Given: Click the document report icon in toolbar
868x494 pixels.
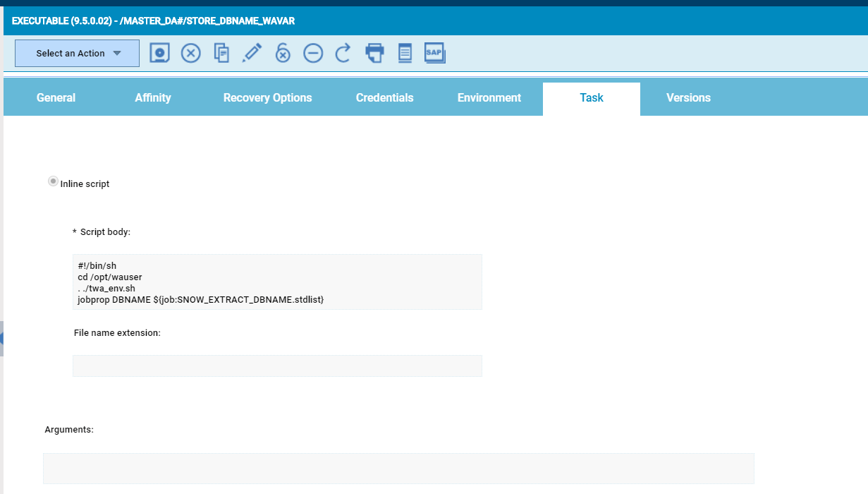Looking at the screenshot, I should [x=405, y=52].
